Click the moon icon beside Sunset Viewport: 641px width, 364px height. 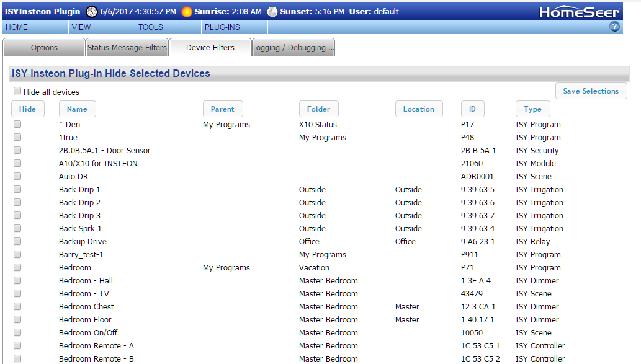pyautogui.click(x=272, y=12)
